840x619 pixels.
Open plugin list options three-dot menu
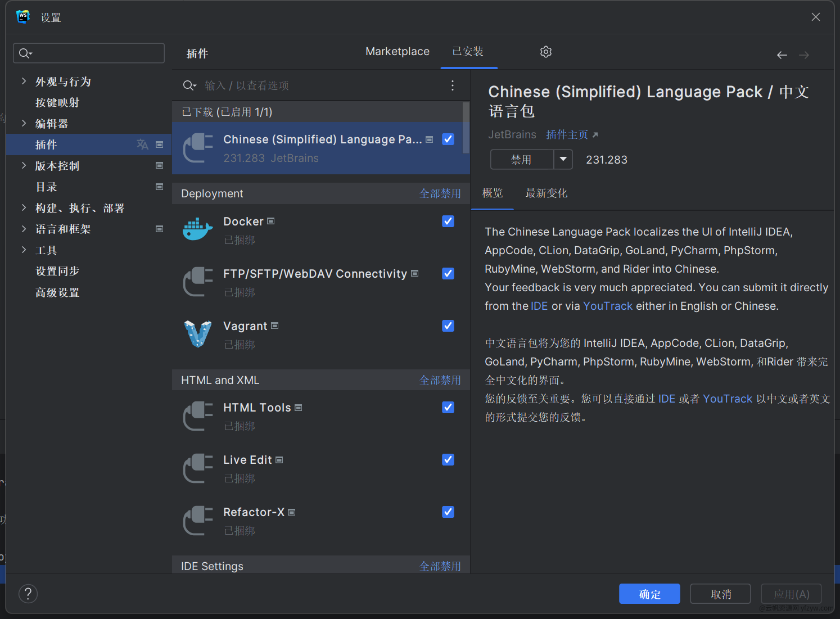pos(453,85)
